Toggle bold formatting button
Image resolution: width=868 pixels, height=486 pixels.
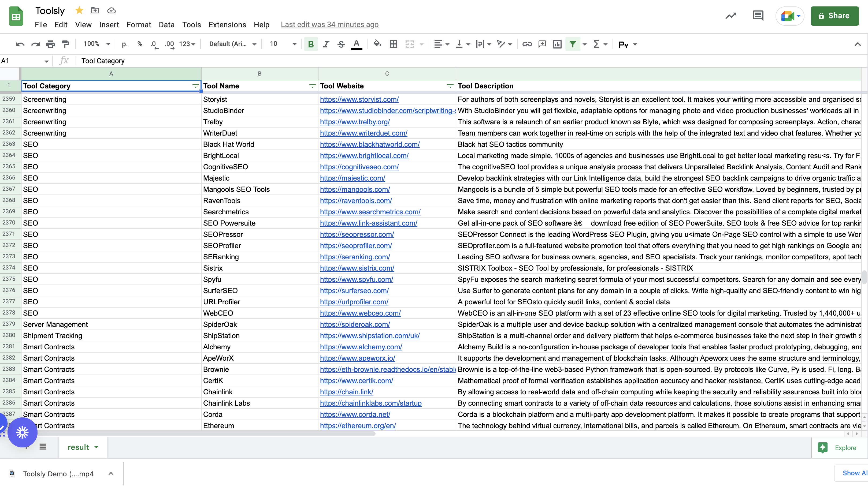tap(311, 44)
